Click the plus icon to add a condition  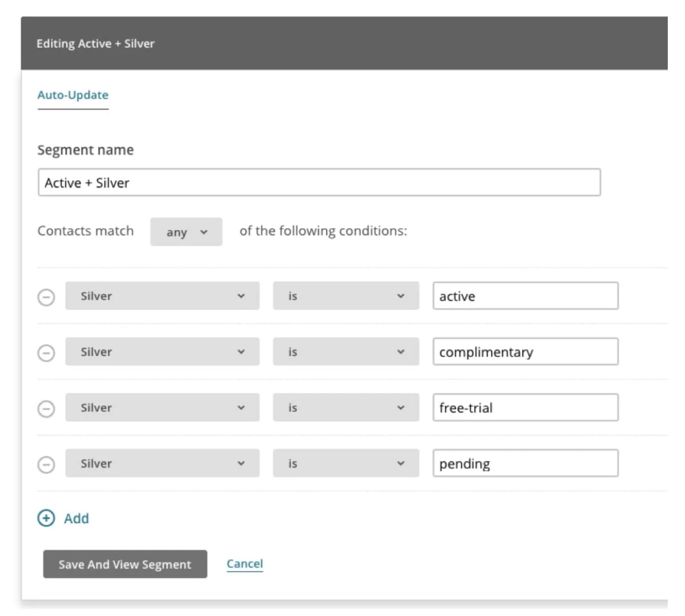[x=46, y=518]
